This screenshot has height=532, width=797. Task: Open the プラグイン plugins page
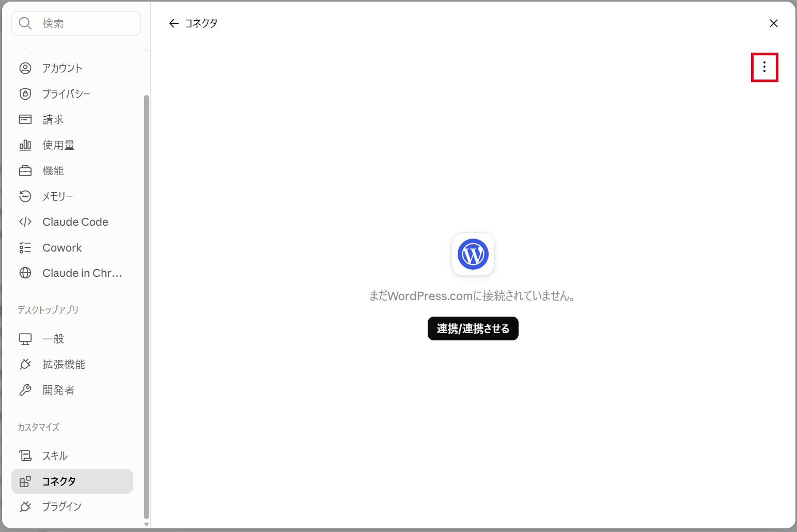(72, 507)
